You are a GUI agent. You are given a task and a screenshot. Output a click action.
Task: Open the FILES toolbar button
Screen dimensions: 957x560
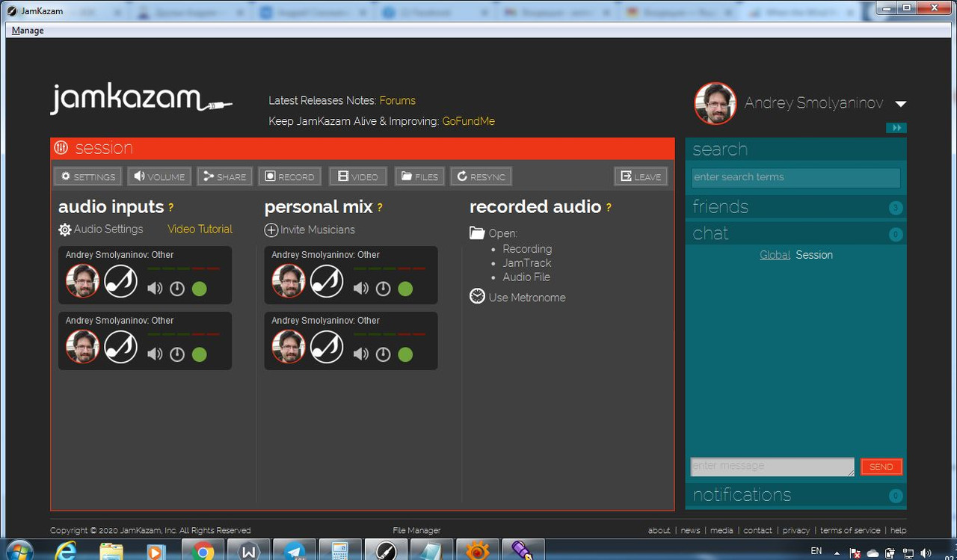pyautogui.click(x=419, y=176)
